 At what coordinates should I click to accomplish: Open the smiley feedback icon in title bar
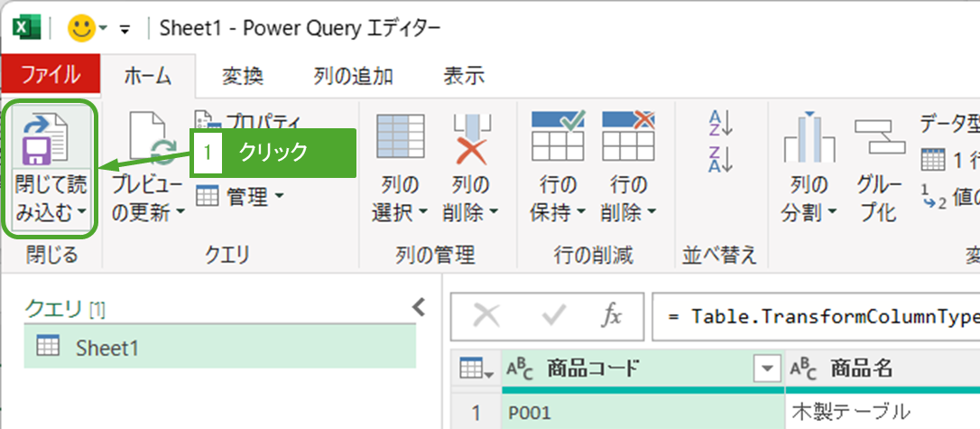click(83, 28)
